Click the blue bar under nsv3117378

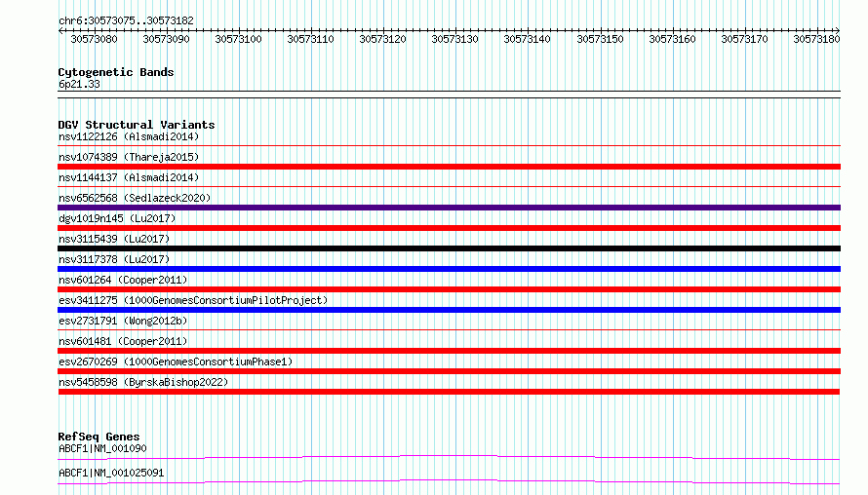[x=449, y=269]
